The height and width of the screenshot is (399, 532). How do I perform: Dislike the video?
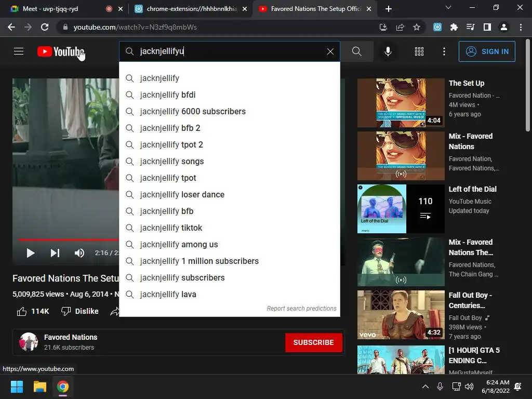click(79, 311)
